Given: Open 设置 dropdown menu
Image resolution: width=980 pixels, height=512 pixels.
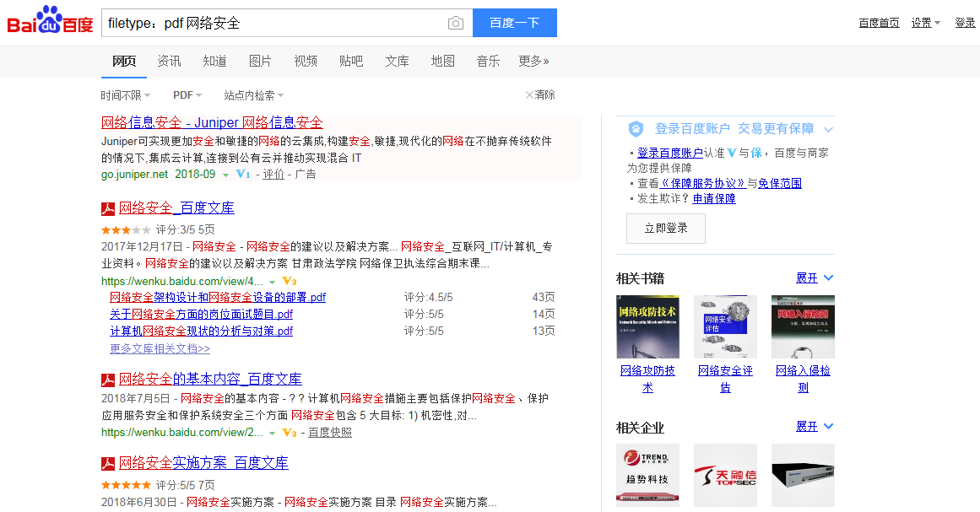Looking at the screenshot, I should pyautogui.click(x=926, y=23).
